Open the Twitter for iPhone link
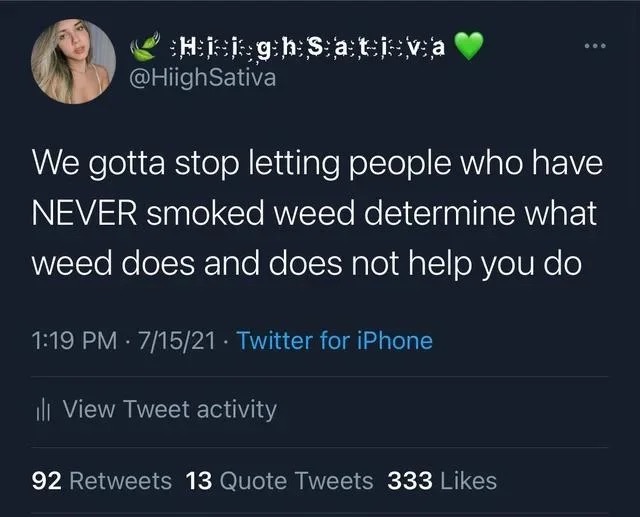The width and height of the screenshot is (640, 517). [335, 341]
